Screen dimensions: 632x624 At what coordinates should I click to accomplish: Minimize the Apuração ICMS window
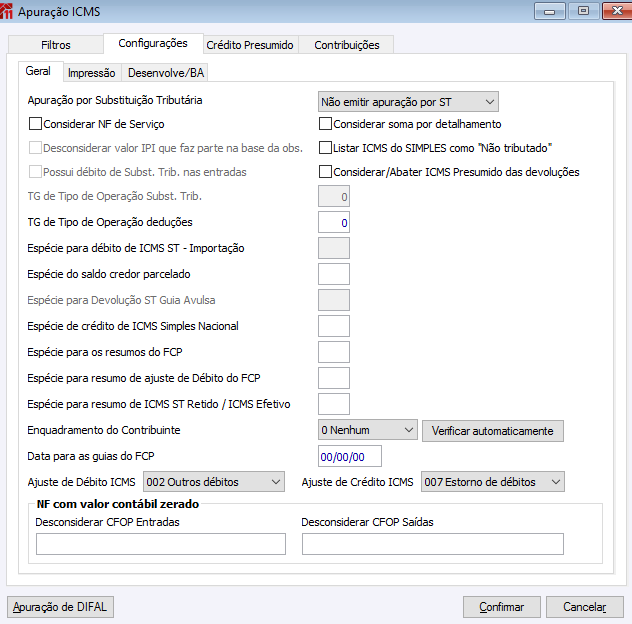550,11
